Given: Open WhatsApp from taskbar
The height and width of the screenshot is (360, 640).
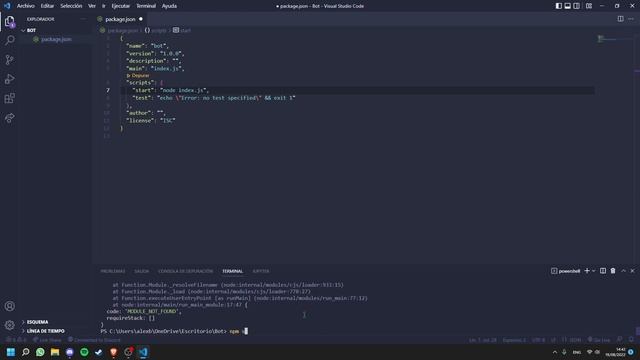Looking at the screenshot, I should [40, 352].
